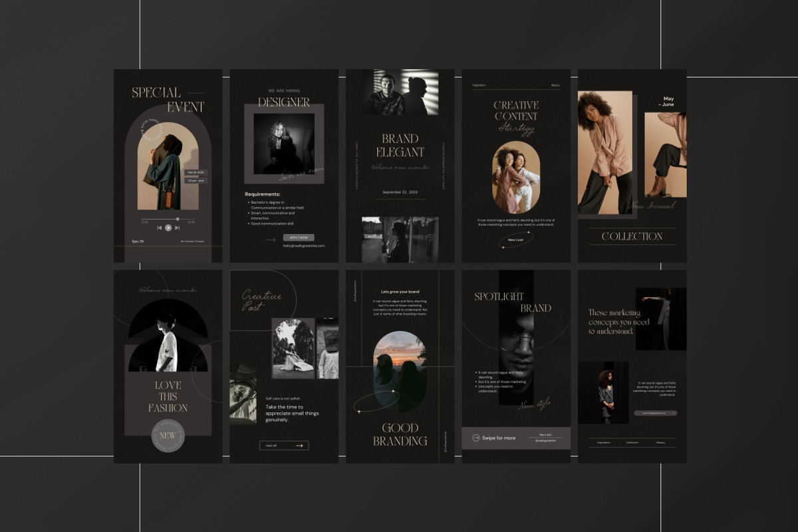
Task: Click the event date tag in Special Event
Action: coord(195,172)
